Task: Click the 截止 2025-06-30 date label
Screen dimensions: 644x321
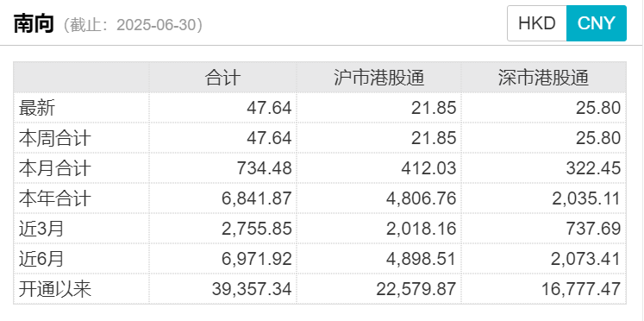Action: (133, 25)
